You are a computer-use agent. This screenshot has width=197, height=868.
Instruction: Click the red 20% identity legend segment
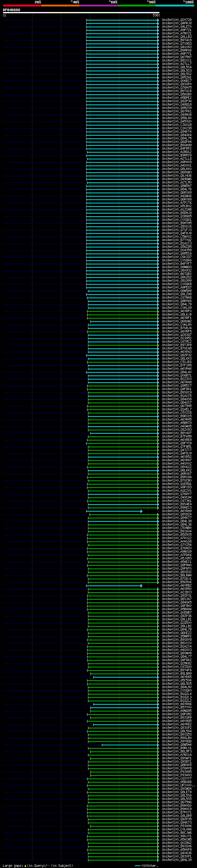tap(22, 6)
